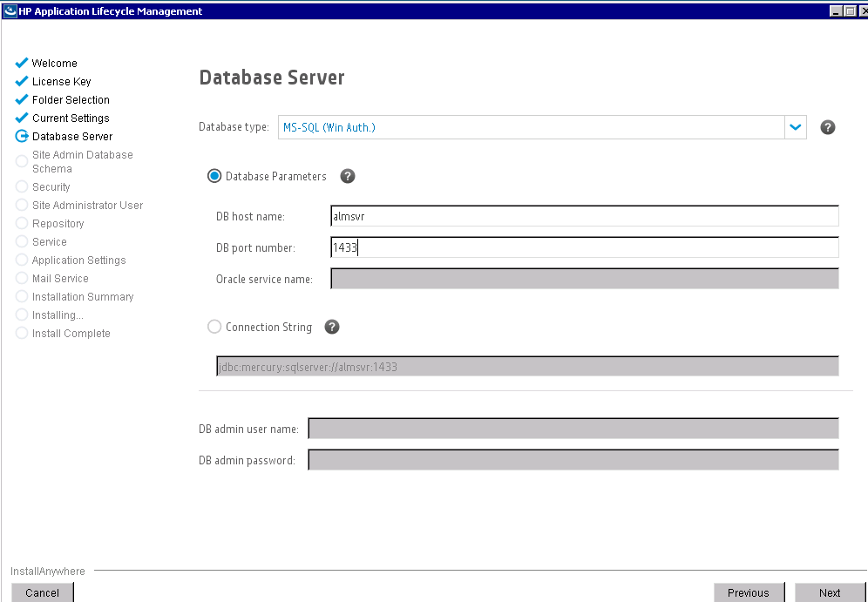Screen dimensions: 868x602
Task: Click the "DB port number:" label
Action: click(x=255, y=248)
